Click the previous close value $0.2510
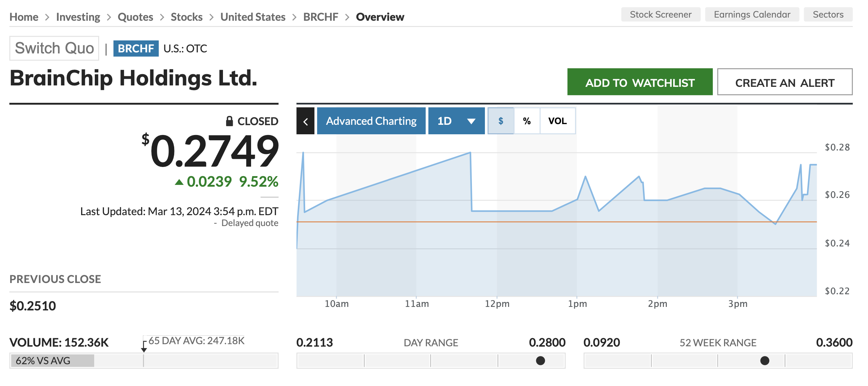Screen dimensions: 868x386 coord(33,306)
